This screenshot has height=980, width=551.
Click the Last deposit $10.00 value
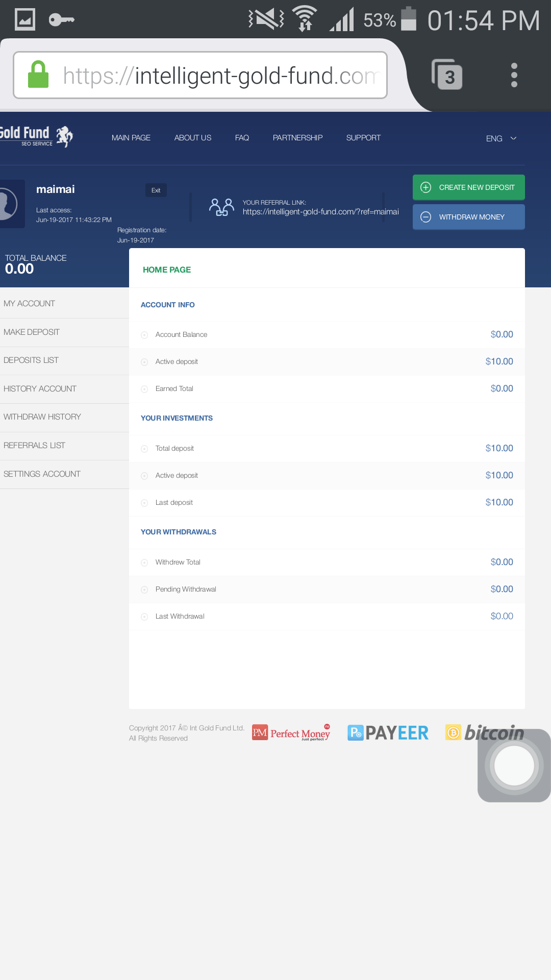[499, 502]
